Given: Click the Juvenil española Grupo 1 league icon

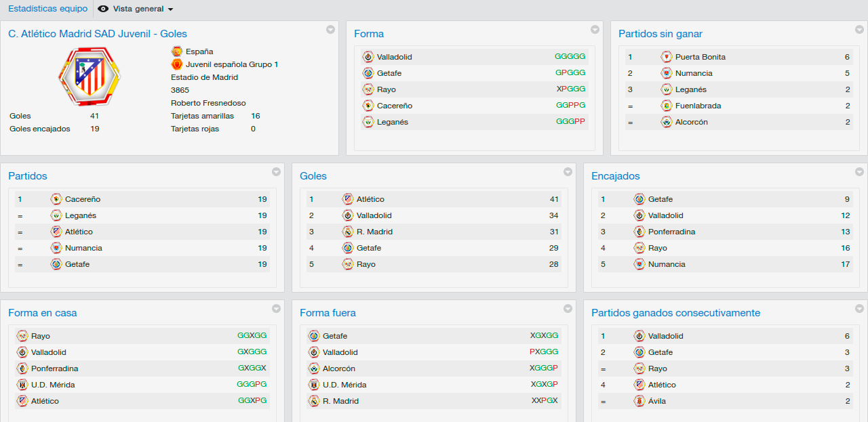Looking at the screenshot, I should pos(177,64).
